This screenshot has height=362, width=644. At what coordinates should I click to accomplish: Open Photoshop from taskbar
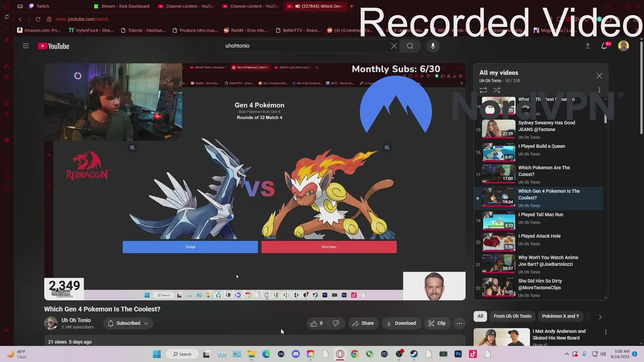[x=458, y=354]
